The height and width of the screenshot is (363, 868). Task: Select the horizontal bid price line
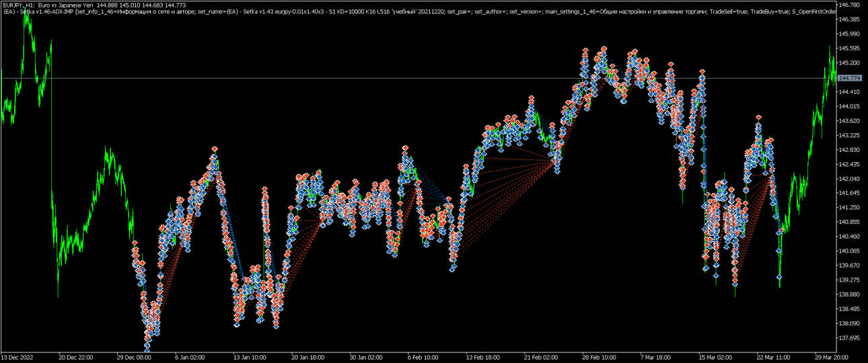pyautogui.click(x=419, y=79)
